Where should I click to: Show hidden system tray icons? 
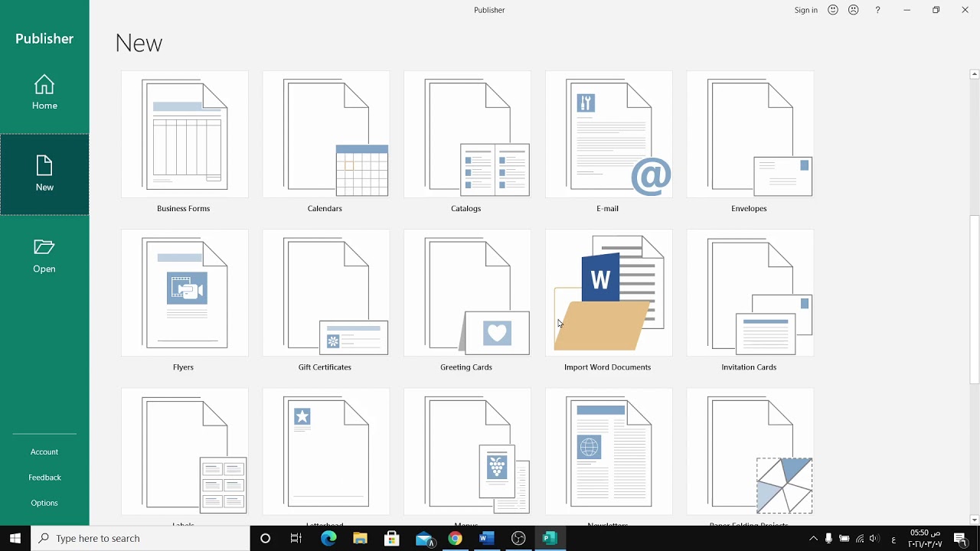tap(813, 539)
